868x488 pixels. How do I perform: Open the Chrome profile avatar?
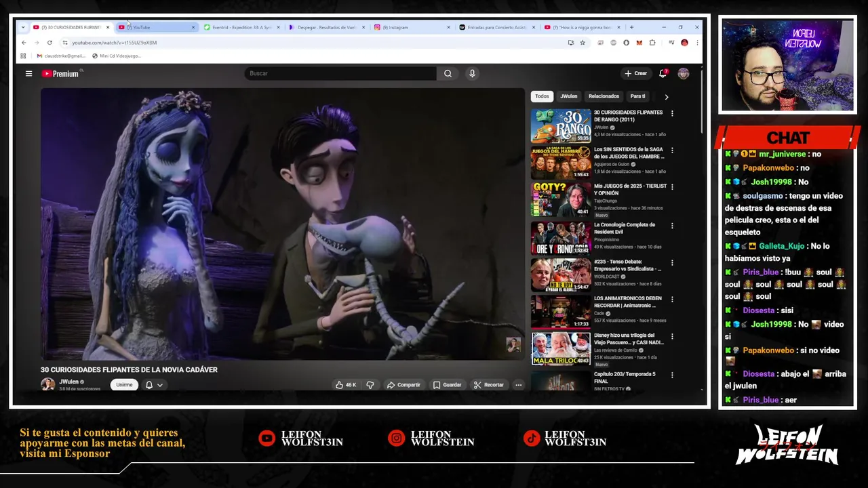[x=684, y=43]
